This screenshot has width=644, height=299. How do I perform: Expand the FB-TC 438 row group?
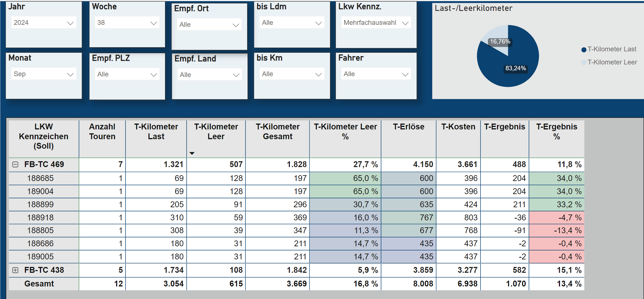point(15,270)
